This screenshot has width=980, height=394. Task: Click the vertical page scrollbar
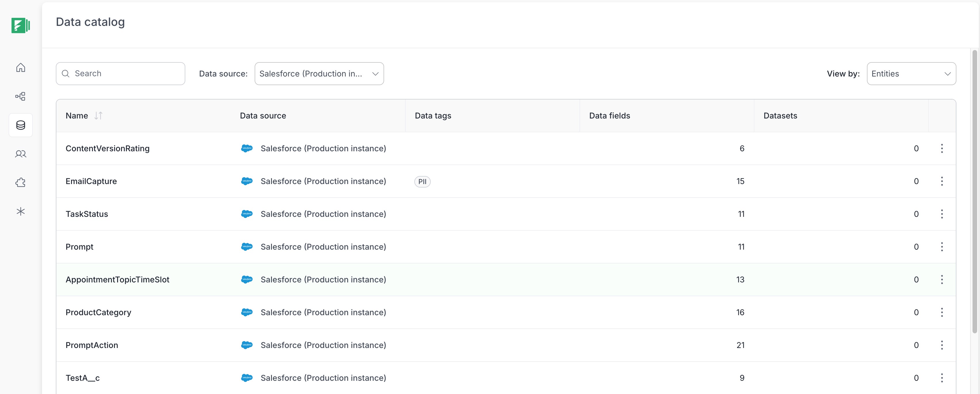pos(974,190)
